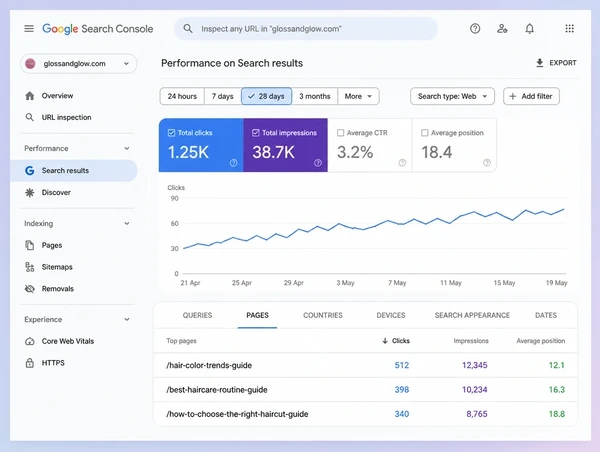Click the plus icon in Add filter
This screenshot has height=452, width=600.
[513, 96]
